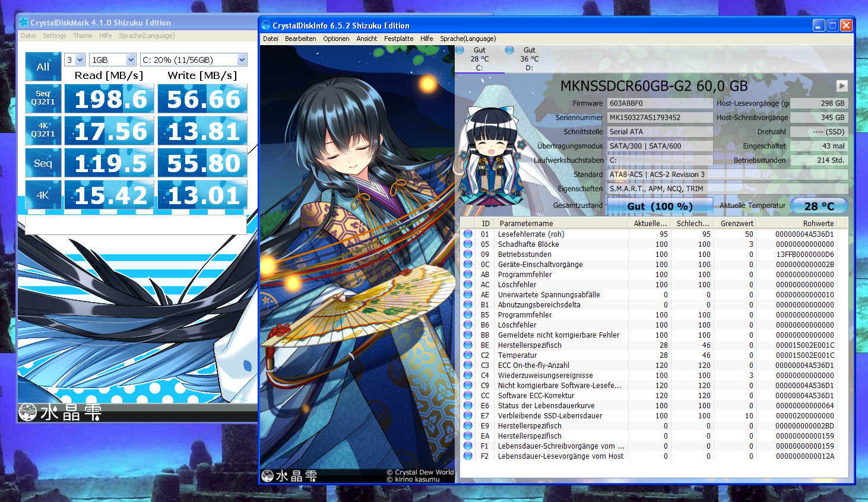Open Datei menu in CrystalDiskMark
This screenshot has height=502, width=868.
tap(28, 36)
